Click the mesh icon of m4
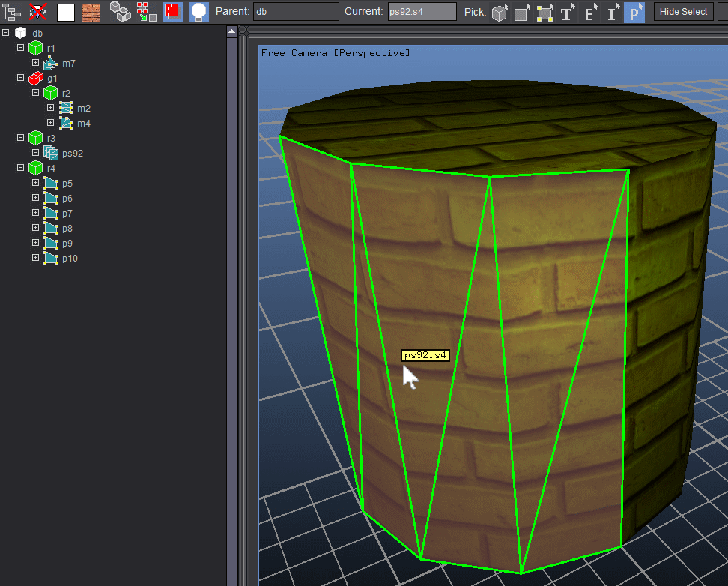The image size is (728, 586). (x=66, y=123)
